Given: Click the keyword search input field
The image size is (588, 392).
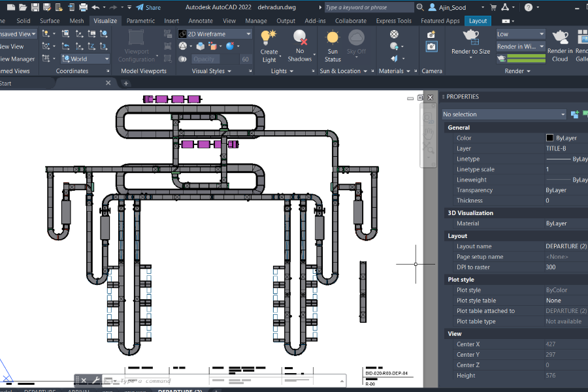Looking at the screenshot, I should point(368,7).
